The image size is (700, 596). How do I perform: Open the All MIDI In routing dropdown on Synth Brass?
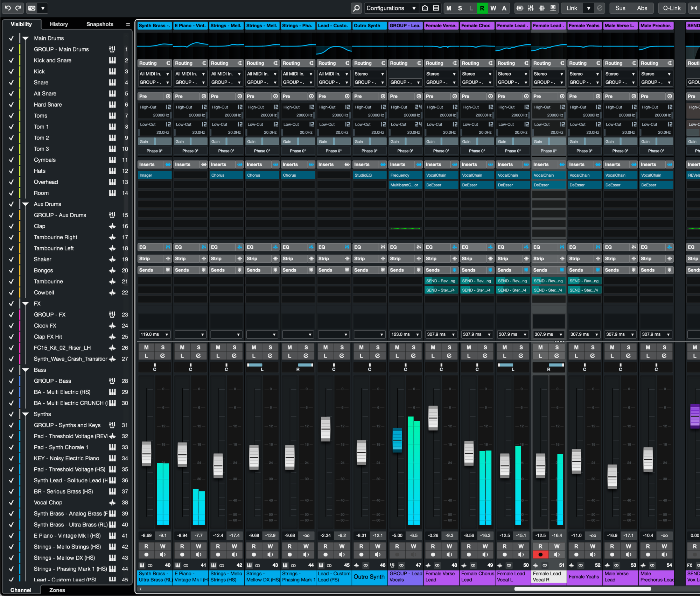[x=154, y=74]
